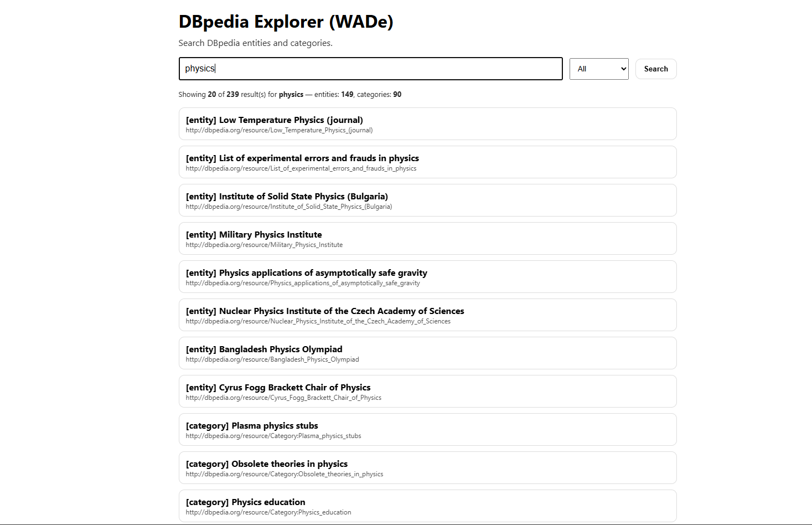This screenshot has height=525, width=812.
Task: Open the All filter dropdown
Action: [598, 69]
